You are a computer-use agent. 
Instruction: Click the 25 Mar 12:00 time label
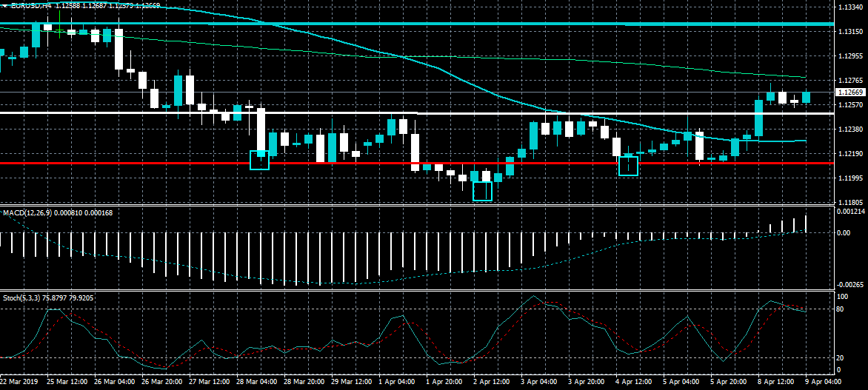coord(66,382)
